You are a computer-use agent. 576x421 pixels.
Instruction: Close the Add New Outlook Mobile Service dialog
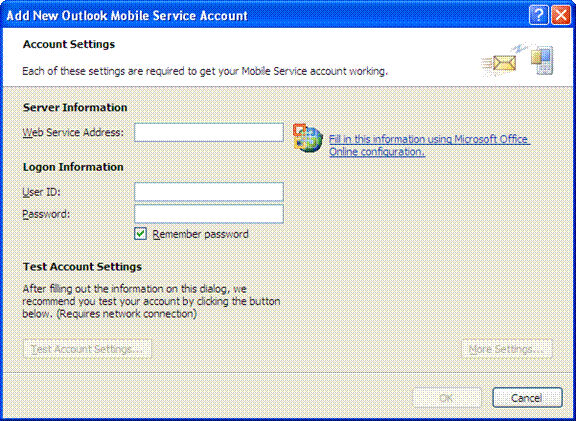click(561, 15)
